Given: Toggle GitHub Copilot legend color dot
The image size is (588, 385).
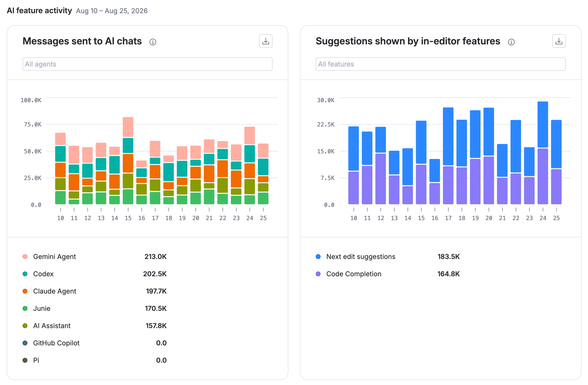Looking at the screenshot, I should click(x=25, y=343).
